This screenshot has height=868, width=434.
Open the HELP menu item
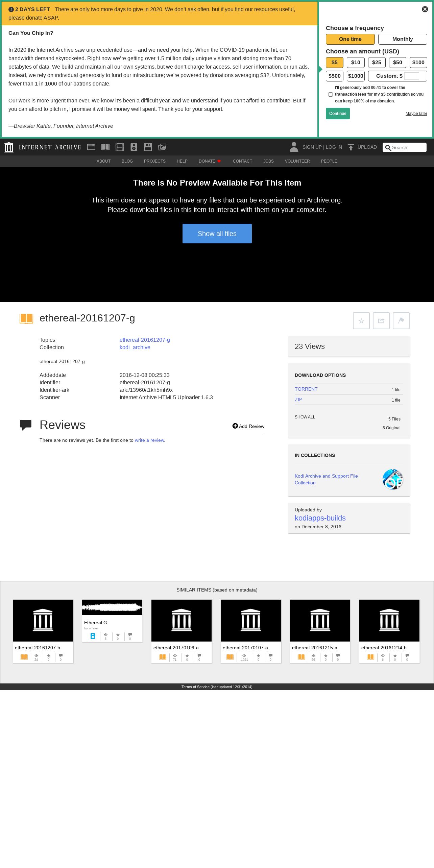point(182,161)
